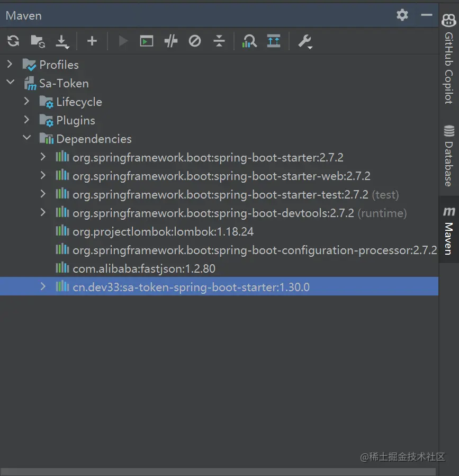Click library icon beside sa-token-spring-boot-starter
The height and width of the screenshot is (476, 459).
click(x=62, y=286)
